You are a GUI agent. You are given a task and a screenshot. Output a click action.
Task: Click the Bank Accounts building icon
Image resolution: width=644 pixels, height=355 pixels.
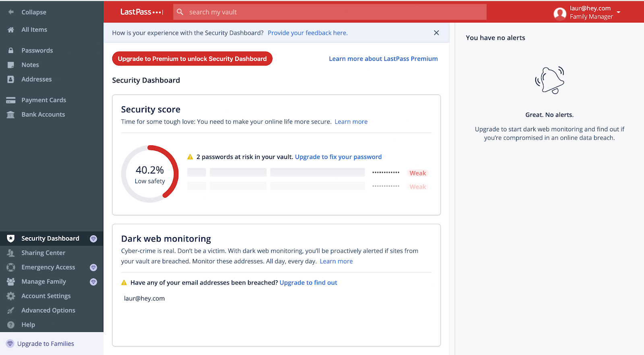(x=11, y=115)
